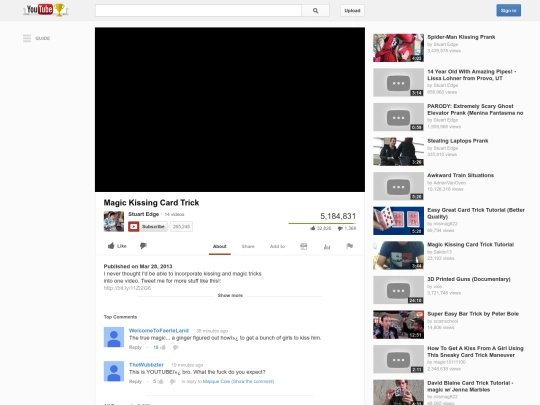
Task: Like TheWubbzler's comment
Action: 161,381
